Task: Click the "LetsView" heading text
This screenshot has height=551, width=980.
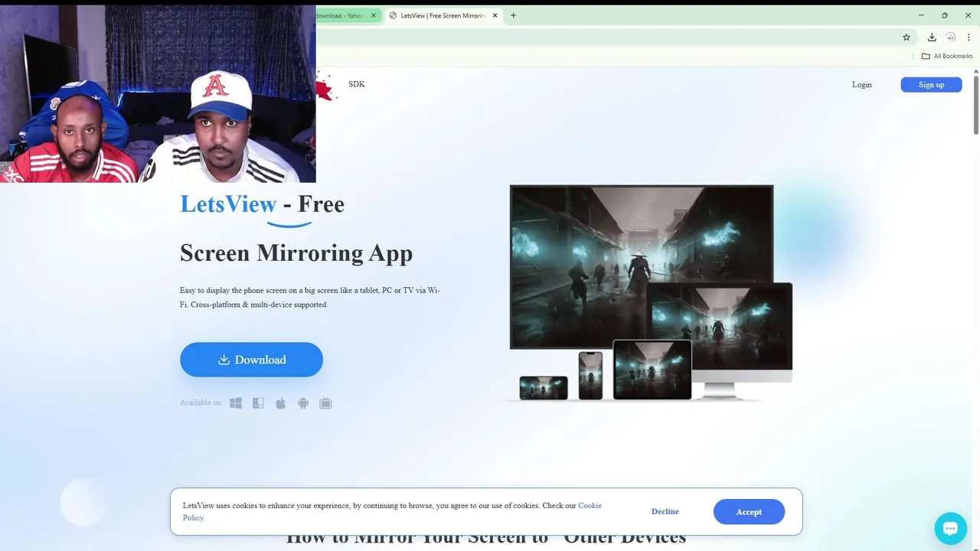Action: pos(228,204)
